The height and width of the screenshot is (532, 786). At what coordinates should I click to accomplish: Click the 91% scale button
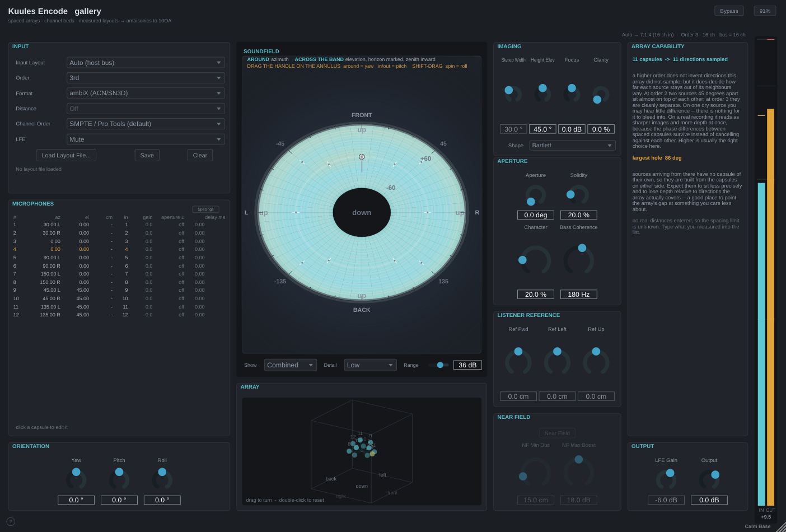(765, 11)
